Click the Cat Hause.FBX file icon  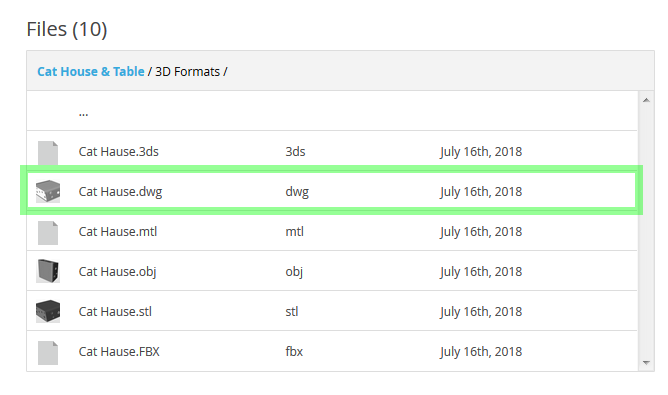(x=48, y=353)
